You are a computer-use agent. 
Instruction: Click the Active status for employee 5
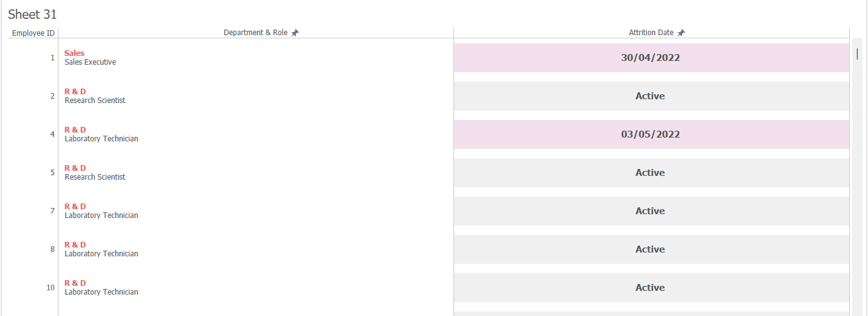pyautogui.click(x=650, y=173)
